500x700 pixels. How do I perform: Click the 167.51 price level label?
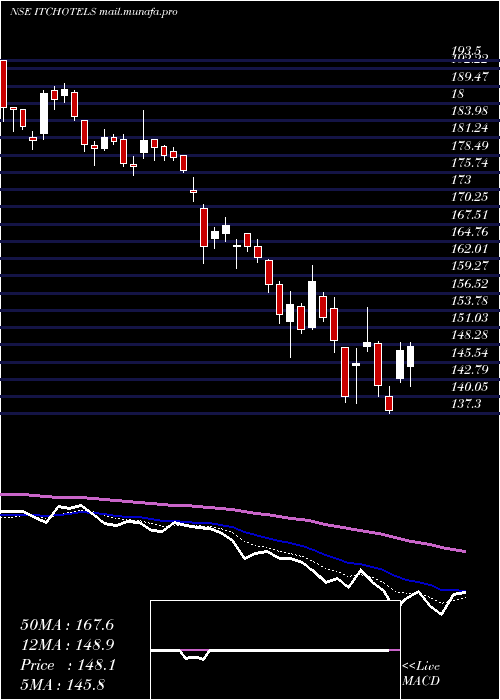(x=470, y=215)
